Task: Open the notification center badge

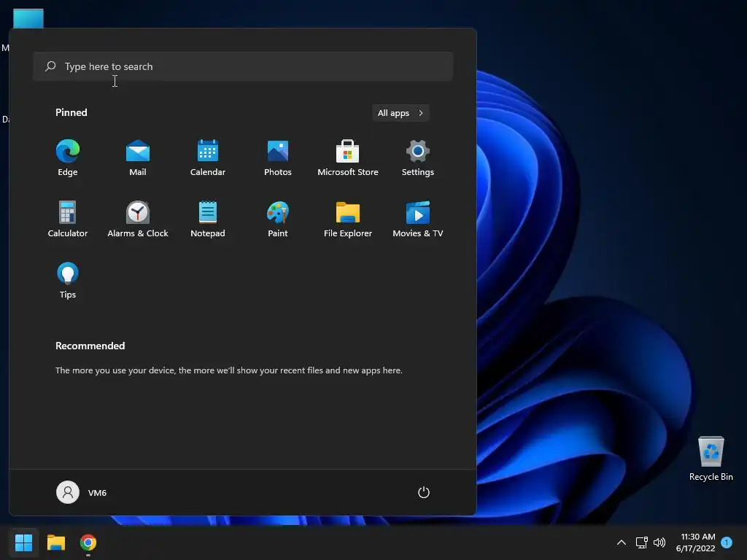Action: tap(727, 542)
